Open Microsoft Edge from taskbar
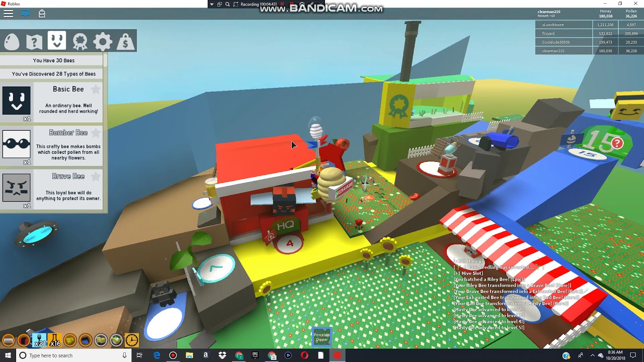The width and height of the screenshot is (644, 362). (156, 355)
